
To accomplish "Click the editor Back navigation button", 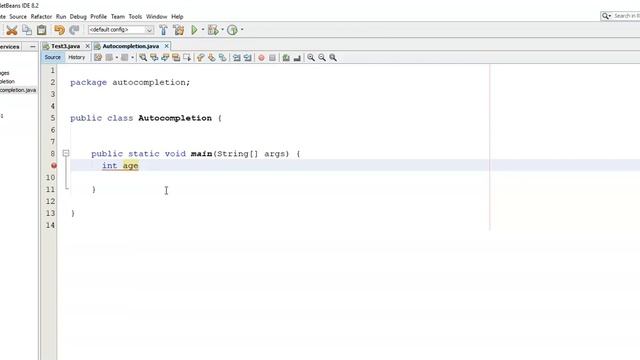I will (109, 58).
